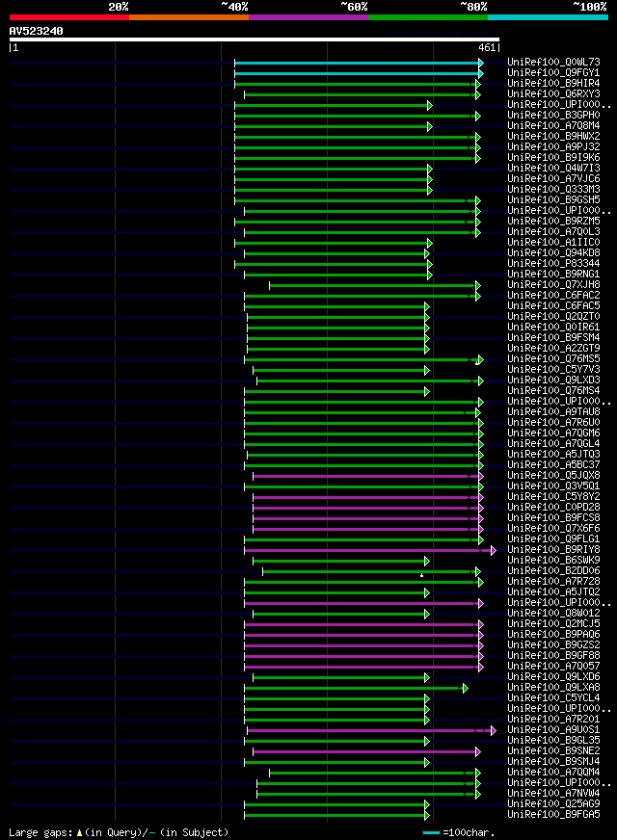
Task: Click the cyan ~100% identity legend segment
Action: tap(548, 17)
